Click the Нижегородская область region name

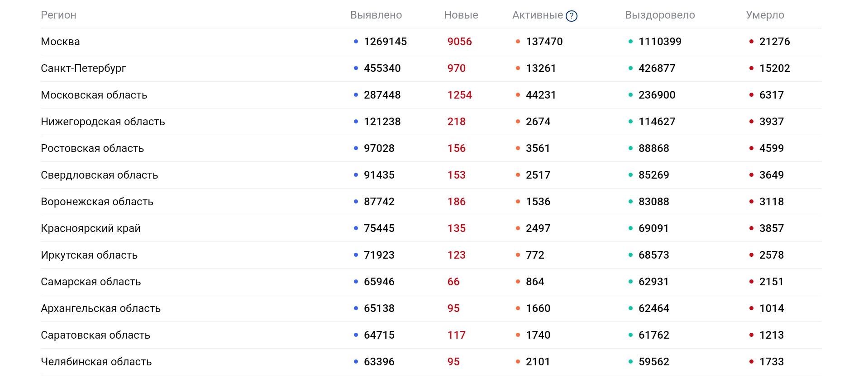click(x=103, y=122)
